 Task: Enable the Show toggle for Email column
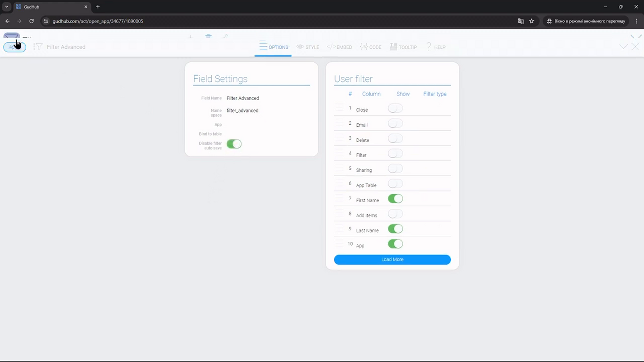point(395,123)
